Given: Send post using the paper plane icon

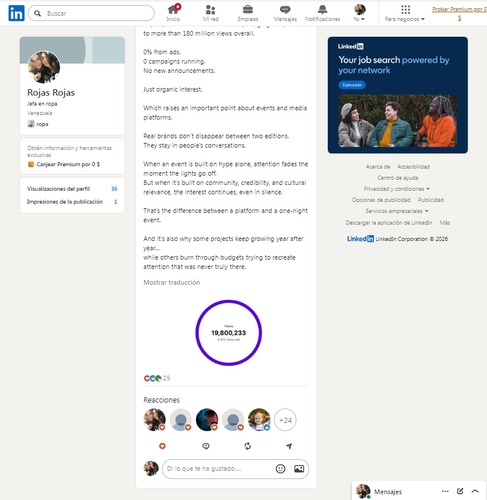Looking at the screenshot, I should pos(289,446).
